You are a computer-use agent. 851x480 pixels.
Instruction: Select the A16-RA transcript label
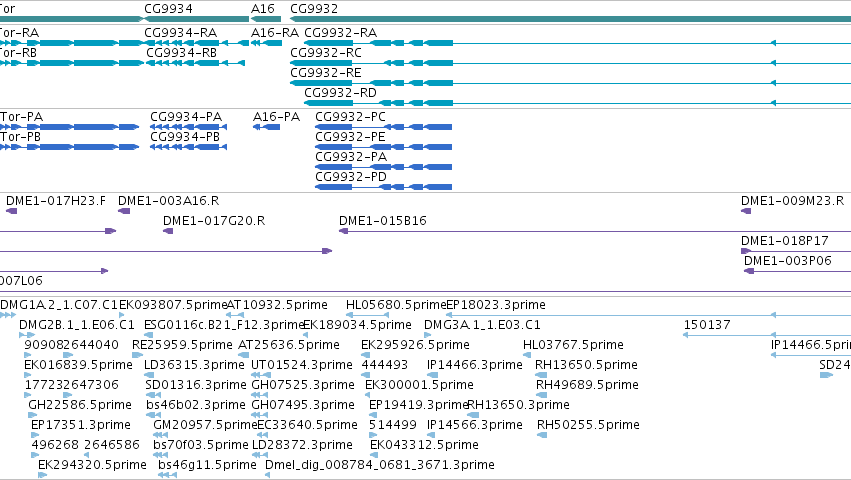click(x=275, y=33)
